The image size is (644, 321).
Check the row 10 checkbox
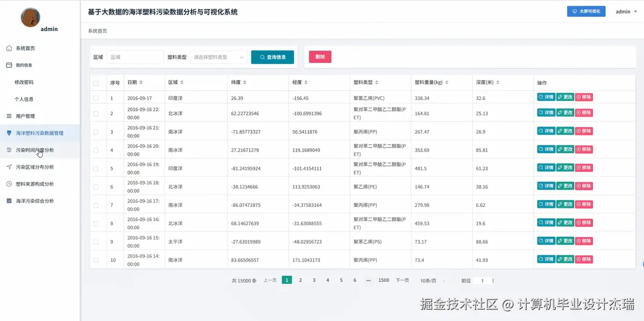(x=96, y=260)
